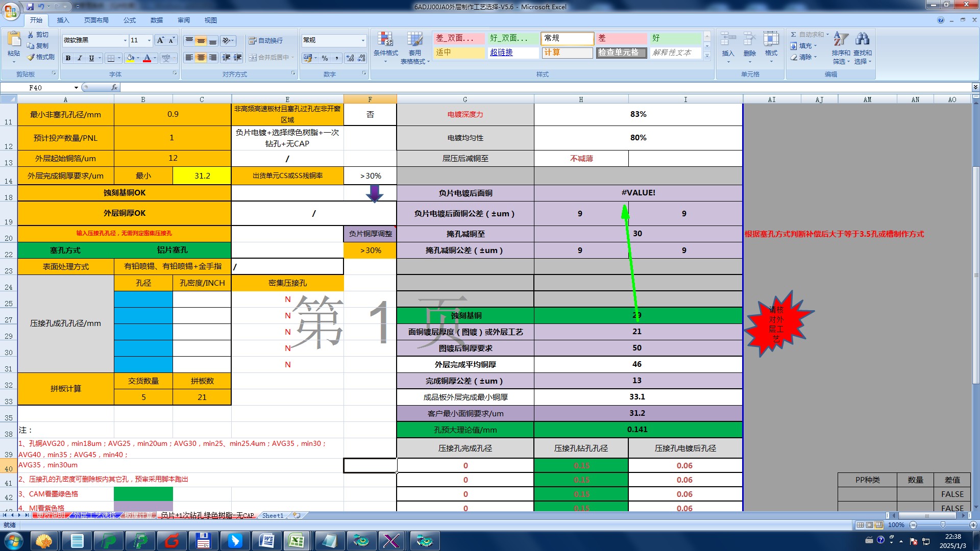Click the Decrease Indent icon
Viewport: 980px width, 551px height.
click(x=226, y=58)
